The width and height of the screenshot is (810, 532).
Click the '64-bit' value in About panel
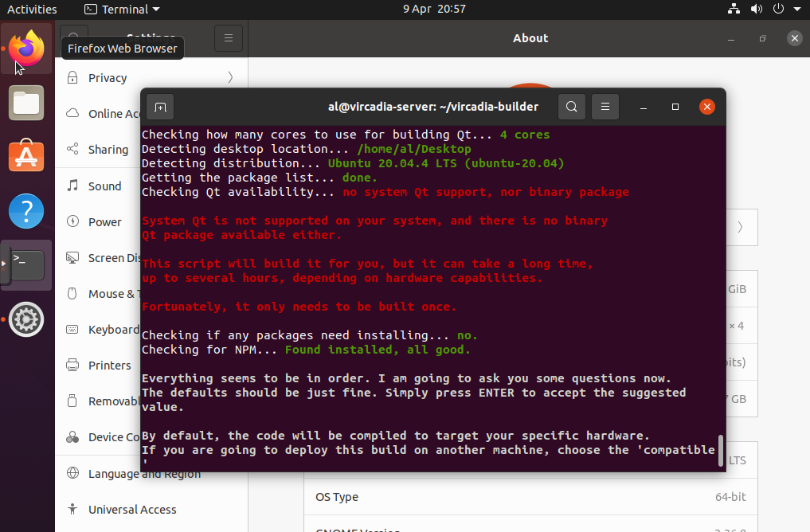[x=730, y=497]
